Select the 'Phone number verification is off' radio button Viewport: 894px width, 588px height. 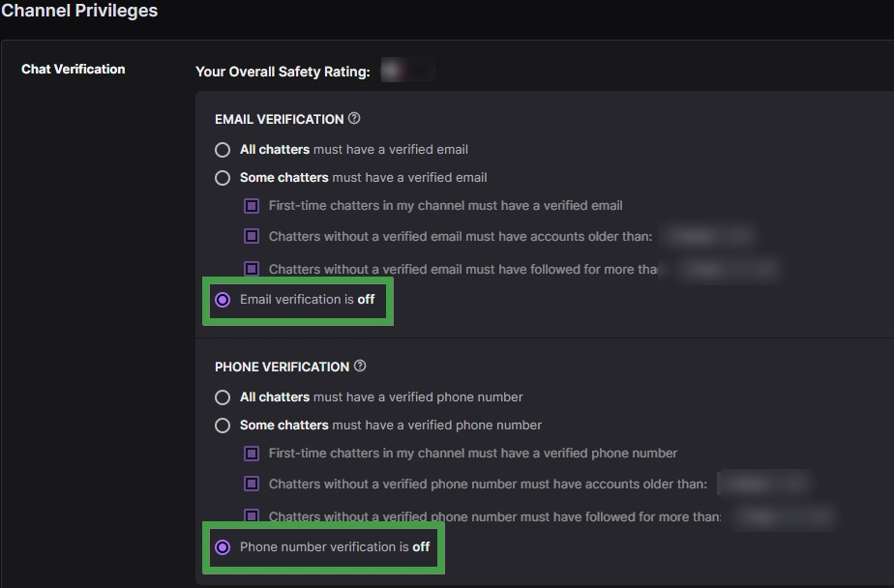click(223, 547)
